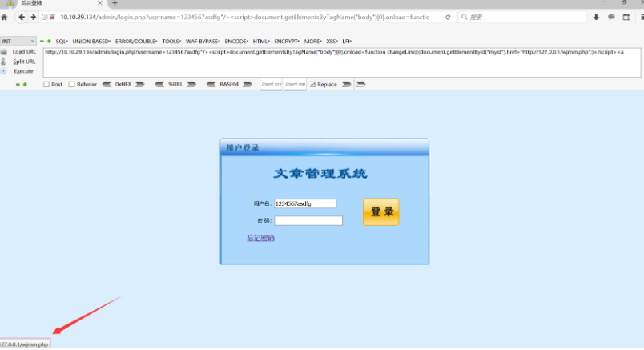Toggle the Replace checkbox
Screen dimensions: 644x350
[x=312, y=84]
